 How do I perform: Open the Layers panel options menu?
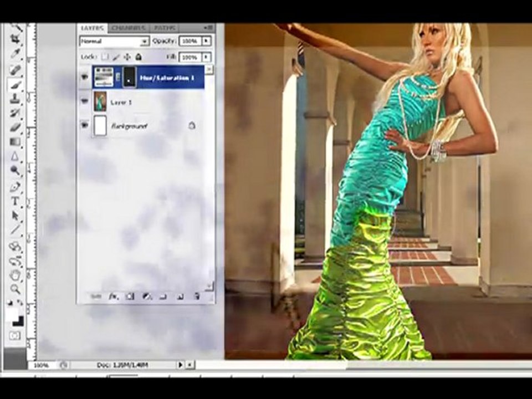[208, 28]
